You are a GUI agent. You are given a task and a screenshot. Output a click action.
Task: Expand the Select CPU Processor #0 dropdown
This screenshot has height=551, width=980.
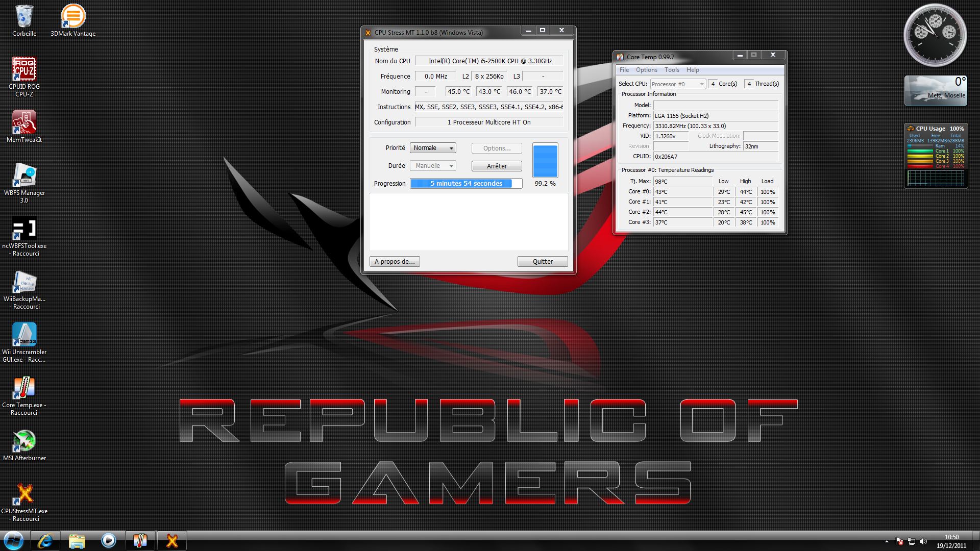(677, 84)
